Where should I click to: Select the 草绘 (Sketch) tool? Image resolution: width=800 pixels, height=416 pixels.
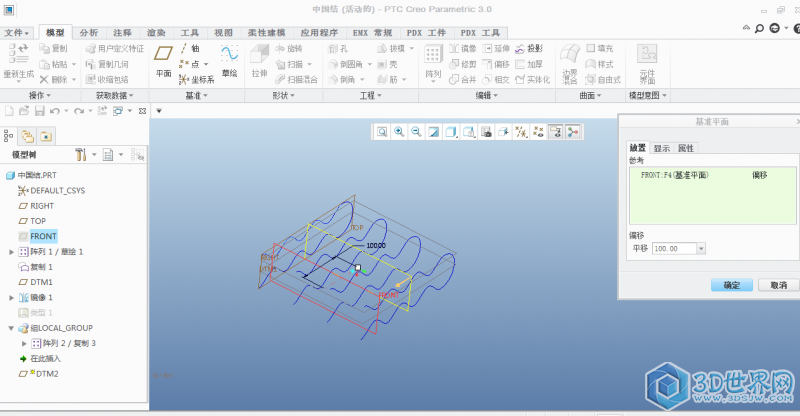click(229, 58)
